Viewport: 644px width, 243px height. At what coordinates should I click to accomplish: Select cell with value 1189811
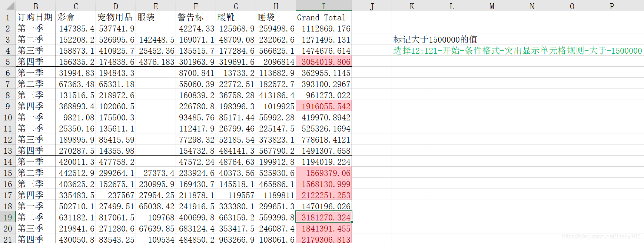coord(276,195)
